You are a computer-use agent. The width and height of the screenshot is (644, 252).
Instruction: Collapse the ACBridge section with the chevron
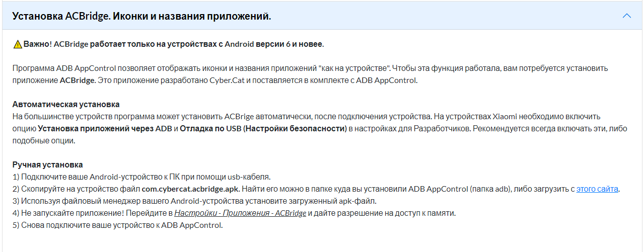pyautogui.click(x=626, y=16)
